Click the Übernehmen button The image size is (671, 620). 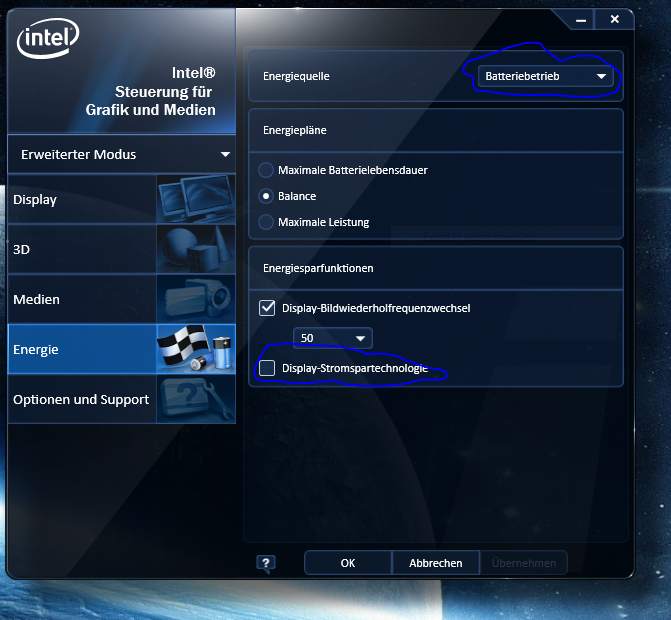click(x=524, y=563)
